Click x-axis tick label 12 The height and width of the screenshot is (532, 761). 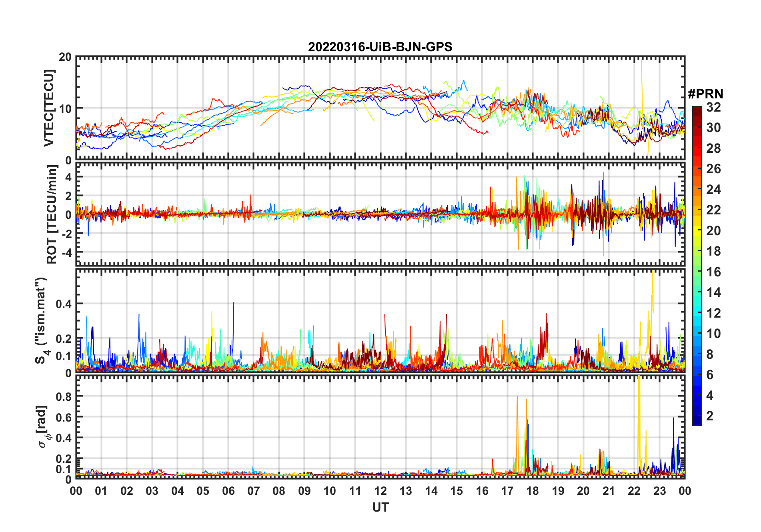(x=380, y=491)
